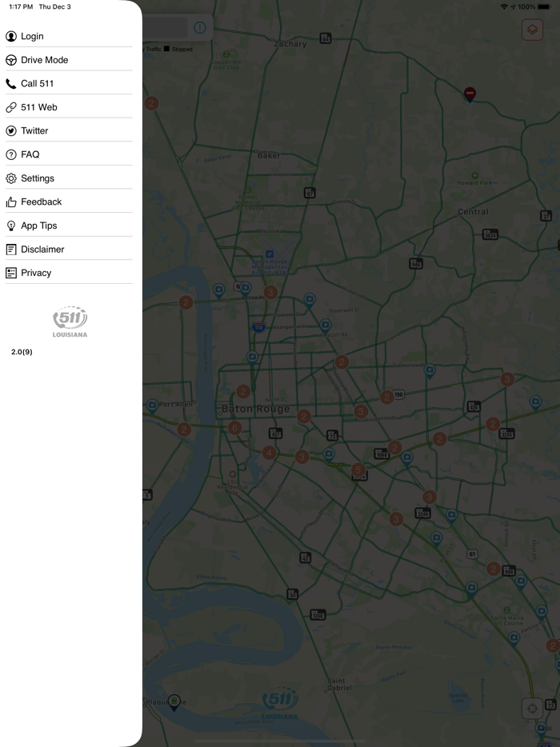Open the FAQ menu item
The width and height of the screenshot is (560, 747).
tap(30, 154)
